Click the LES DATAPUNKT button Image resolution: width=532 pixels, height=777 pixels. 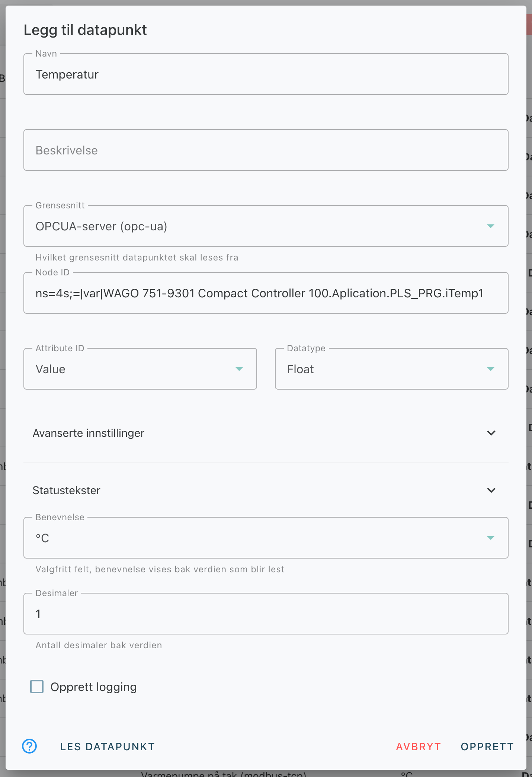(x=108, y=746)
